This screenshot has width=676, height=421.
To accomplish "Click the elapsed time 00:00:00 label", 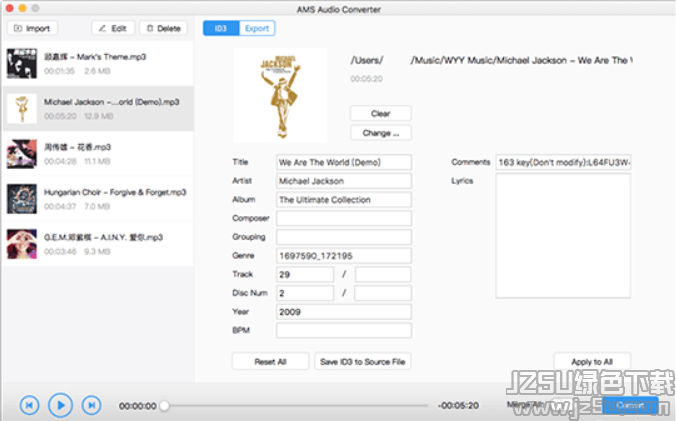I will click(138, 406).
